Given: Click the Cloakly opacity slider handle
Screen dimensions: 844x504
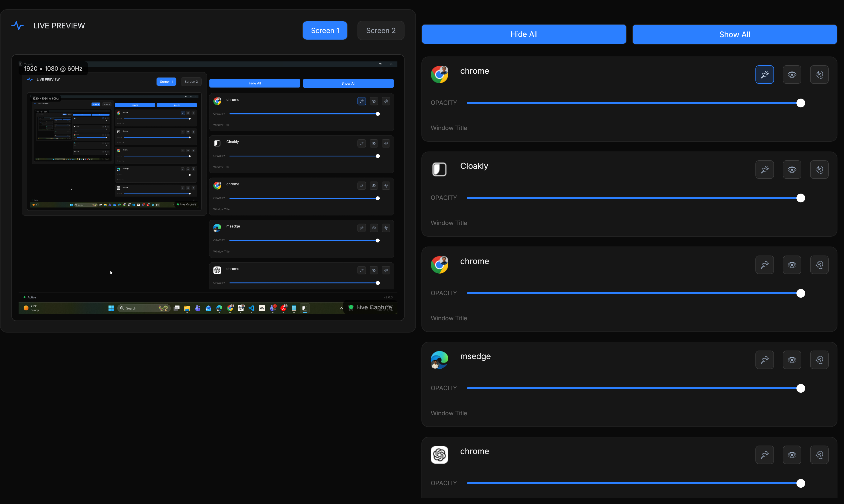Looking at the screenshot, I should (x=801, y=198).
